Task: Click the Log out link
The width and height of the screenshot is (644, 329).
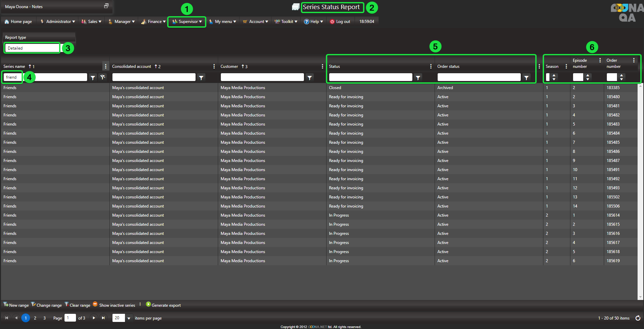Action: point(340,22)
